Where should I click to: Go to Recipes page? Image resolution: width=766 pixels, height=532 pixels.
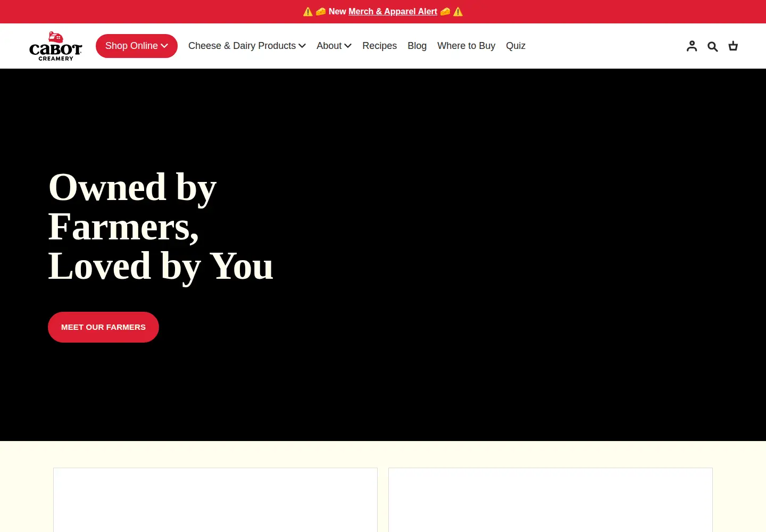pyautogui.click(x=379, y=46)
